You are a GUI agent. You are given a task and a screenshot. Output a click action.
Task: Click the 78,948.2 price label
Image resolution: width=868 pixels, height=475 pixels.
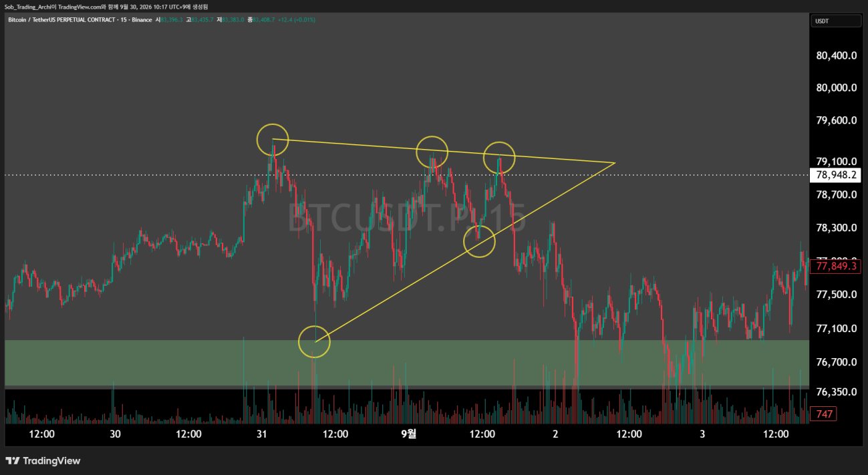click(x=836, y=176)
